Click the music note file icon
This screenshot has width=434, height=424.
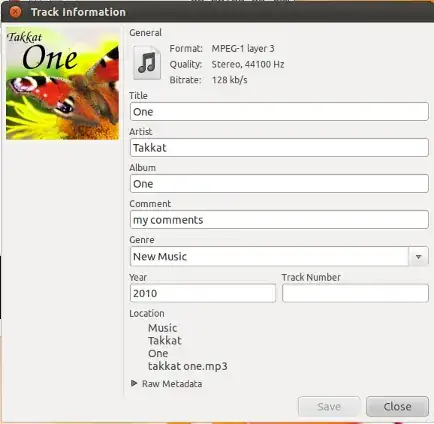(147, 63)
